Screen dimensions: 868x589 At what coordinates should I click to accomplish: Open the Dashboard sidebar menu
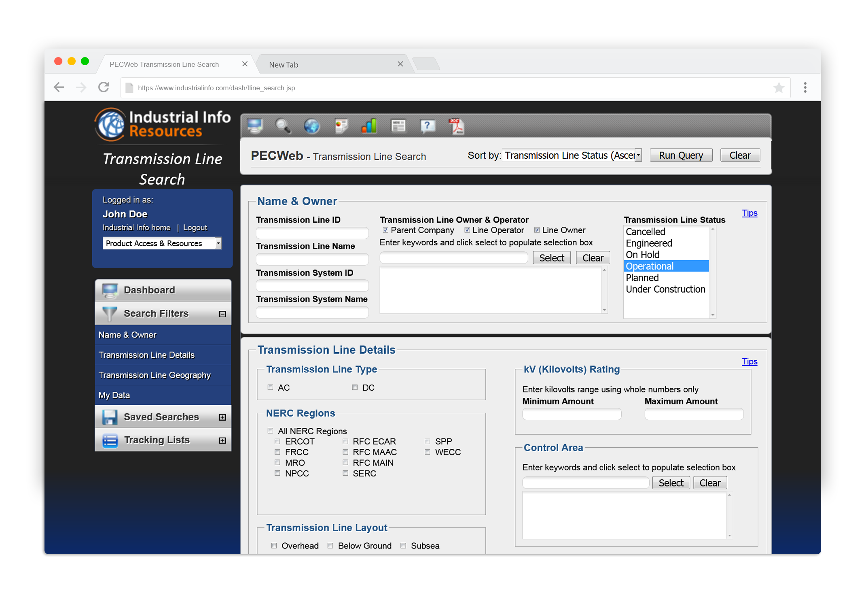(163, 290)
